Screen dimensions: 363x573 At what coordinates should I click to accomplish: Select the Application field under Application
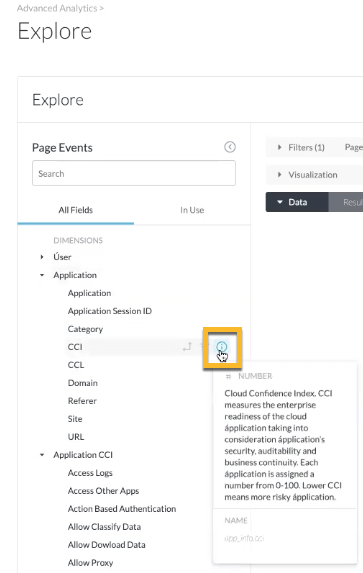point(89,293)
